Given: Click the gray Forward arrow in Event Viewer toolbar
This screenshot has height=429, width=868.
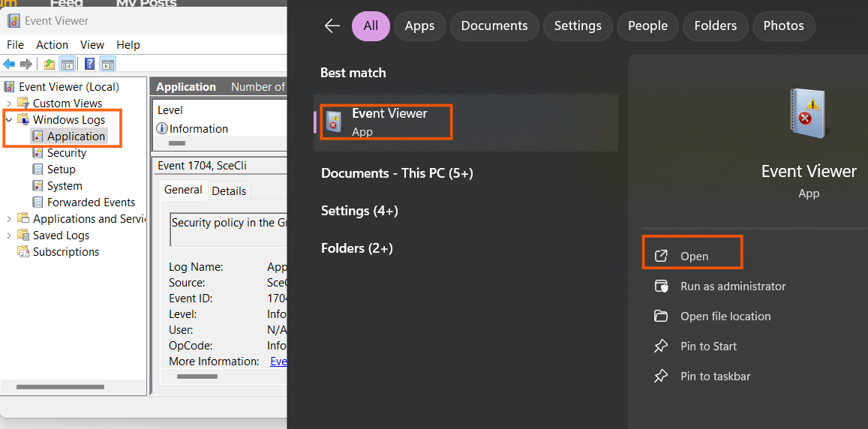Looking at the screenshot, I should click(26, 64).
